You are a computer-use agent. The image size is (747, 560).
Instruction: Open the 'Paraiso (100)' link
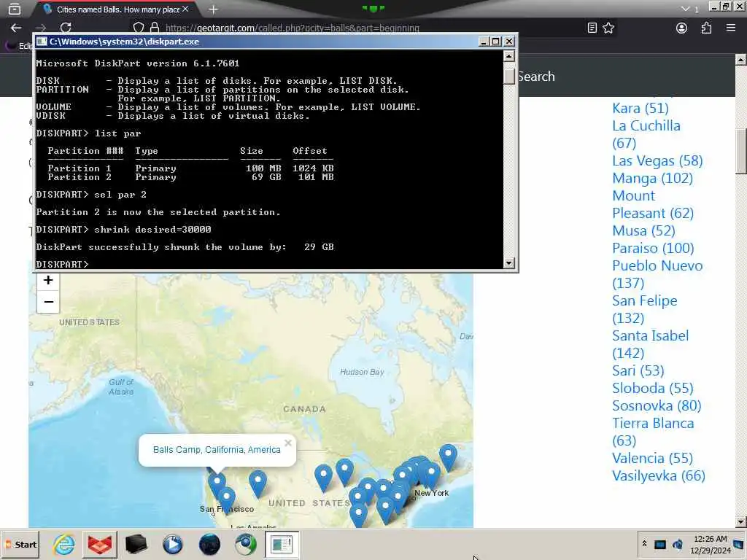(653, 248)
